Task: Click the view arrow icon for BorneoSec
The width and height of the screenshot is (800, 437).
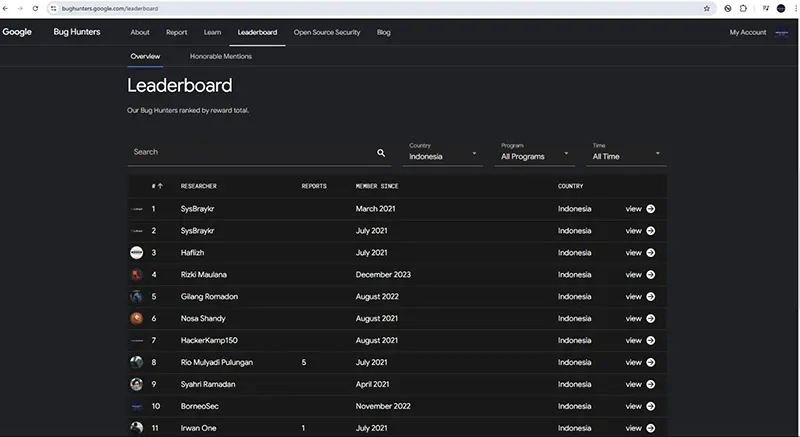Action: point(651,406)
